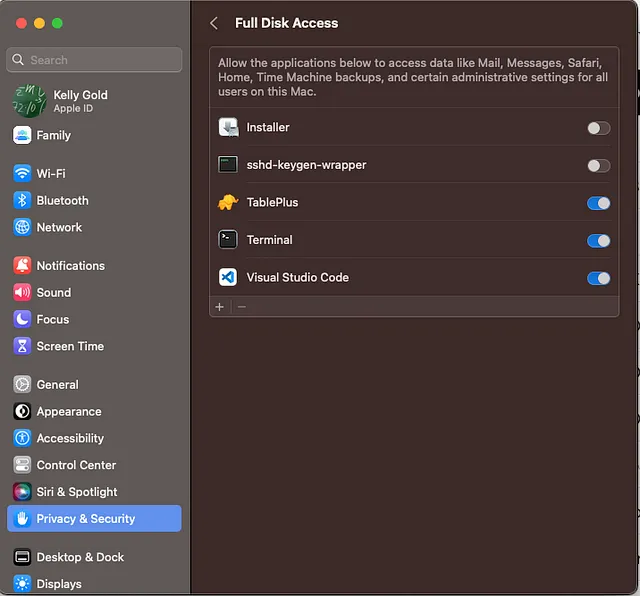This screenshot has width=640, height=596.
Task: Click the Control Center icon
Action: tap(22, 465)
